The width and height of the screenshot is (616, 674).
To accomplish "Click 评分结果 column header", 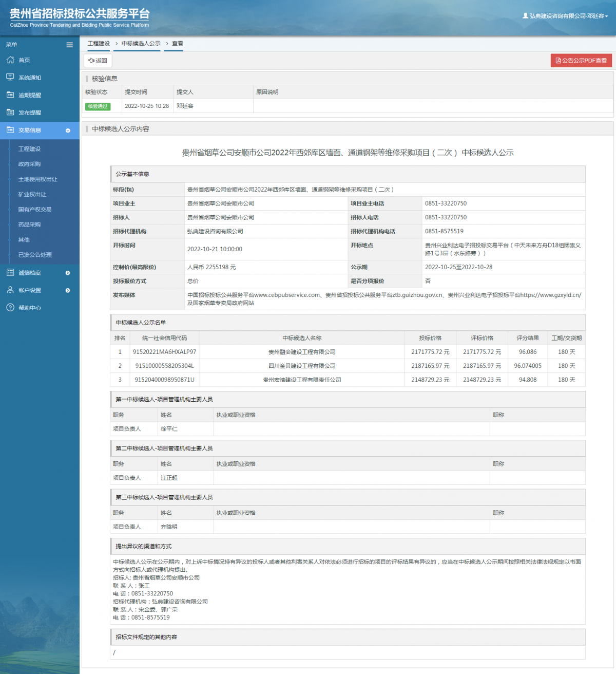I will coord(528,338).
